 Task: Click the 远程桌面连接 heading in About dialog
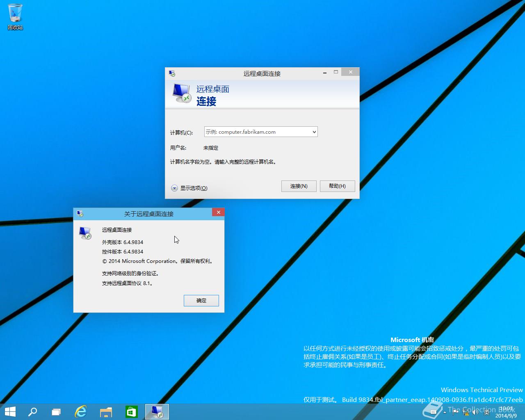tap(117, 230)
